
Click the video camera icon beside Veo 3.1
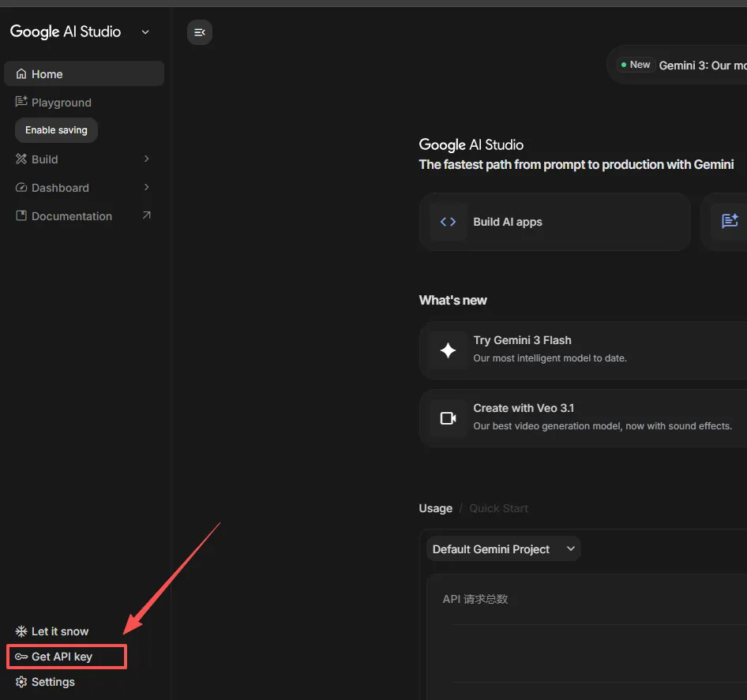(448, 418)
